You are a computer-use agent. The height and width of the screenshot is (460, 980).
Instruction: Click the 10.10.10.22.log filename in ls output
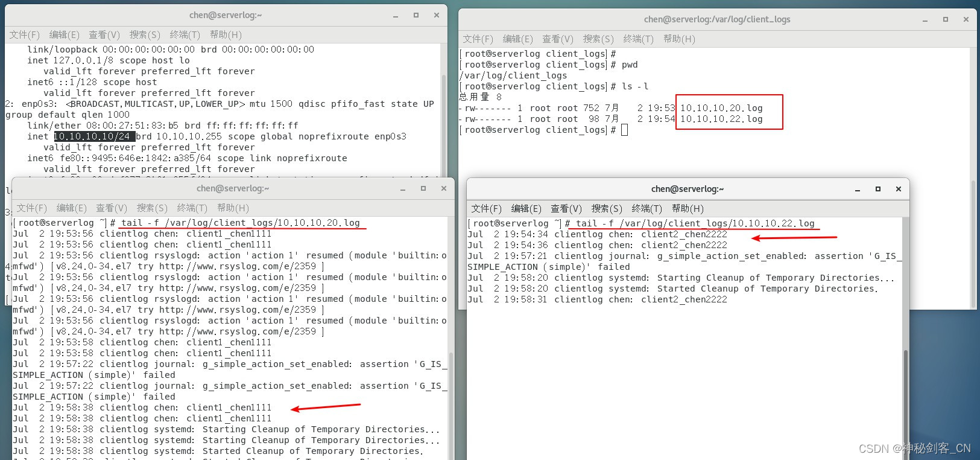[x=721, y=119]
